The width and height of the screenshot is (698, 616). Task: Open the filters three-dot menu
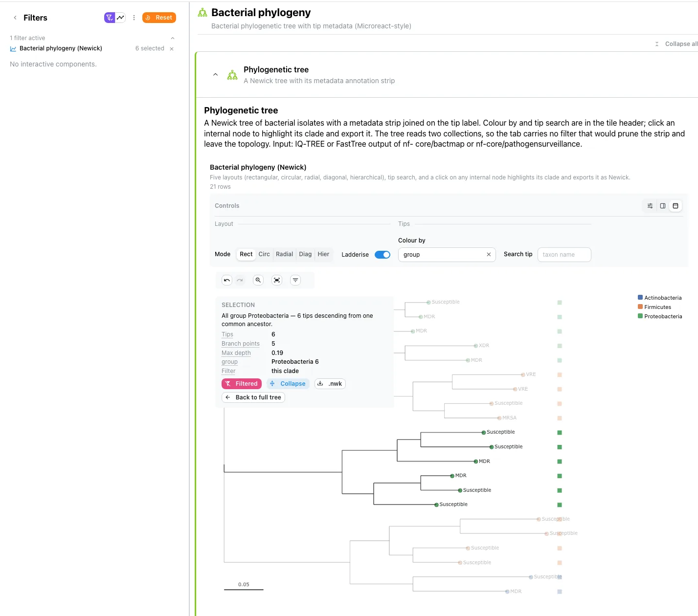134,18
